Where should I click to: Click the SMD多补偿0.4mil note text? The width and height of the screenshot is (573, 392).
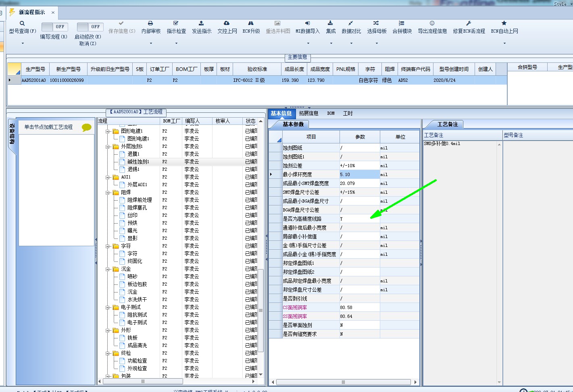pos(442,144)
